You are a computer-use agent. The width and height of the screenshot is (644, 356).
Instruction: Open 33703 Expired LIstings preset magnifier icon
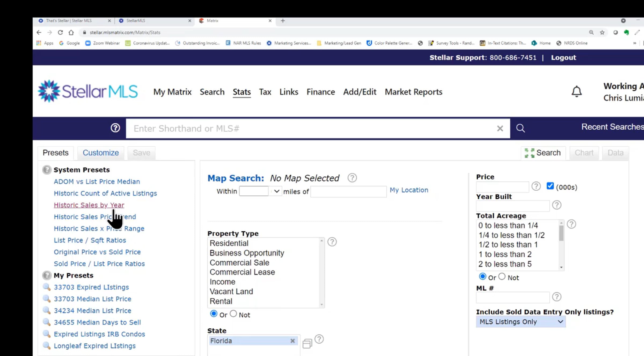coord(47,287)
